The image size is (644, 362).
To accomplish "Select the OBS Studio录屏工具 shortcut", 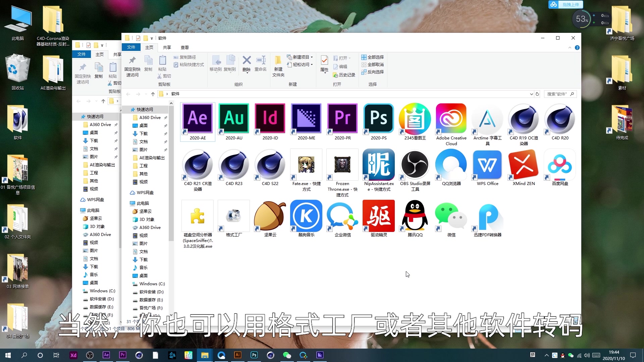I will point(415,170).
